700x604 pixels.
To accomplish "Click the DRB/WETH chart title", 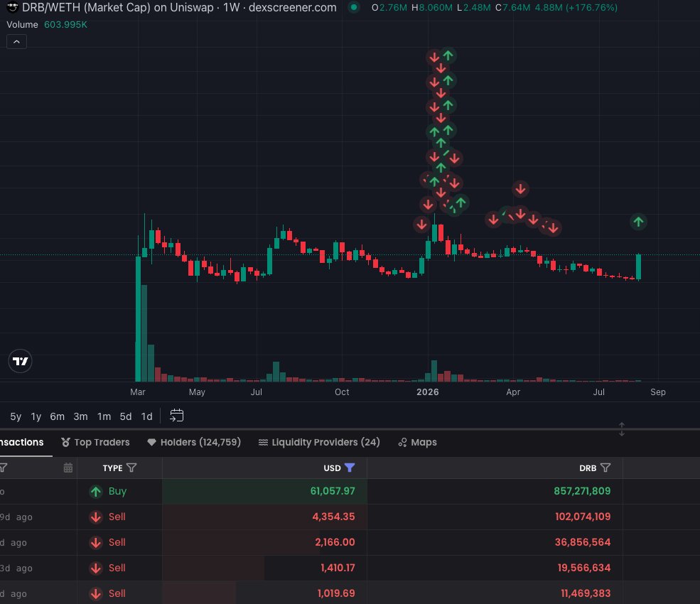I will (x=179, y=8).
